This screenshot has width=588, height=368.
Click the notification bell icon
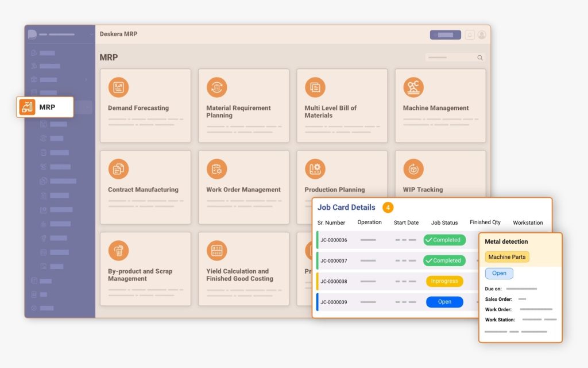(x=470, y=34)
